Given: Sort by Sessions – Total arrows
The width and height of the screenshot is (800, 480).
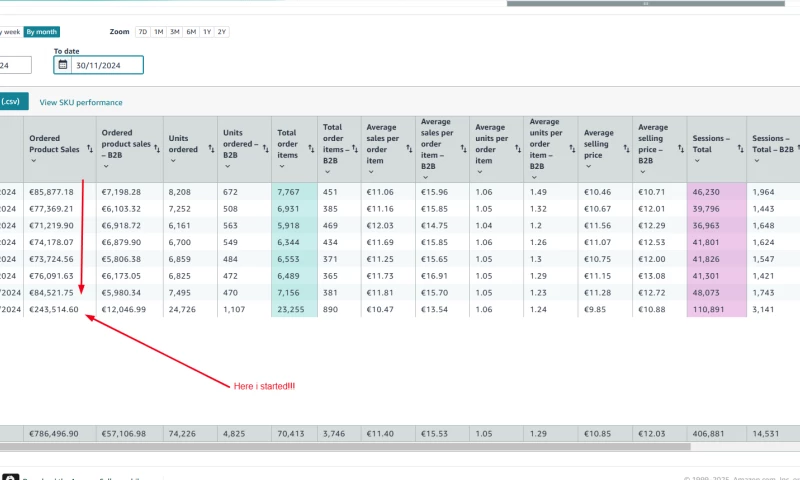Looking at the screenshot, I should point(740,148).
